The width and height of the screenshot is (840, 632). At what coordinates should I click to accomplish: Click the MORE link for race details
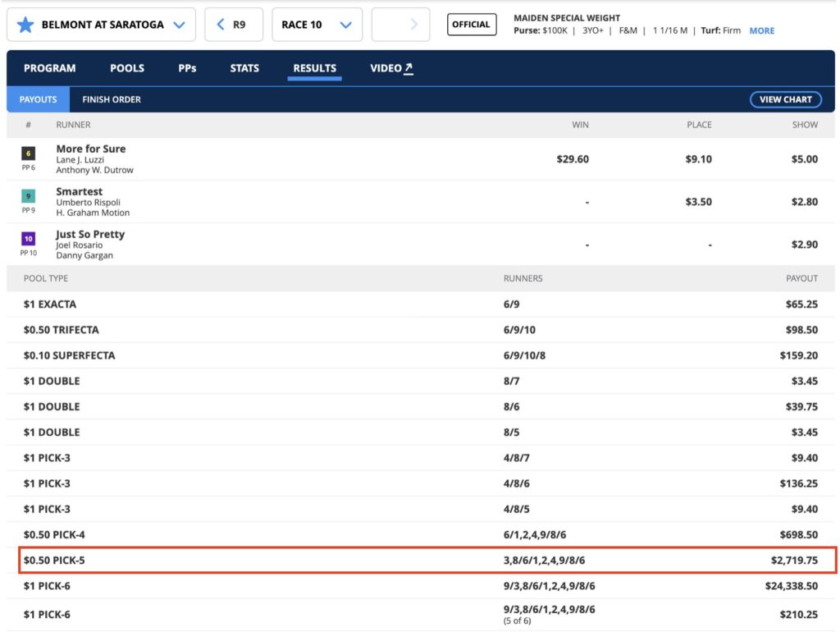(761, 30)
